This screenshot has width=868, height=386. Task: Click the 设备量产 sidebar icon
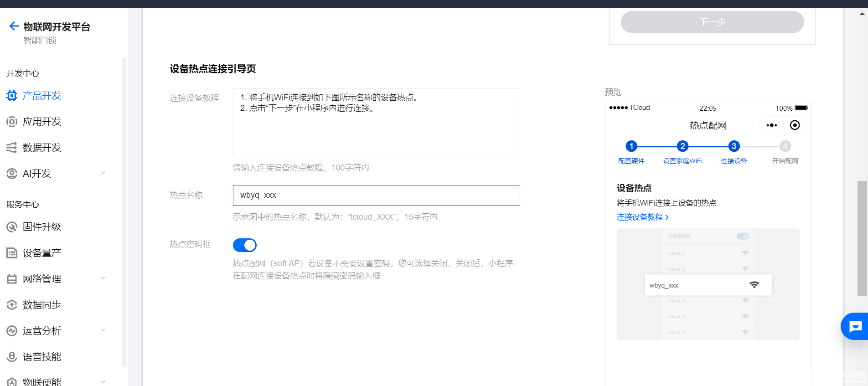coord(12,253)
